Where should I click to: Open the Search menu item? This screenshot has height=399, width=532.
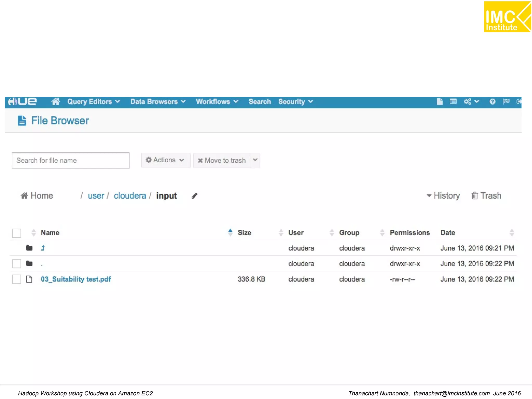pos(260,102)
